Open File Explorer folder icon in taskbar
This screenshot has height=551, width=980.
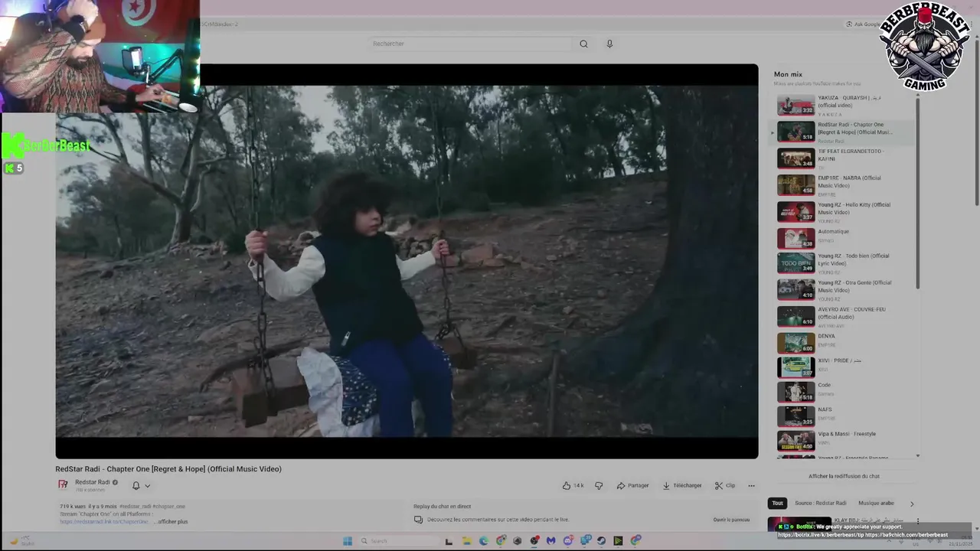[x=466, y=541]
